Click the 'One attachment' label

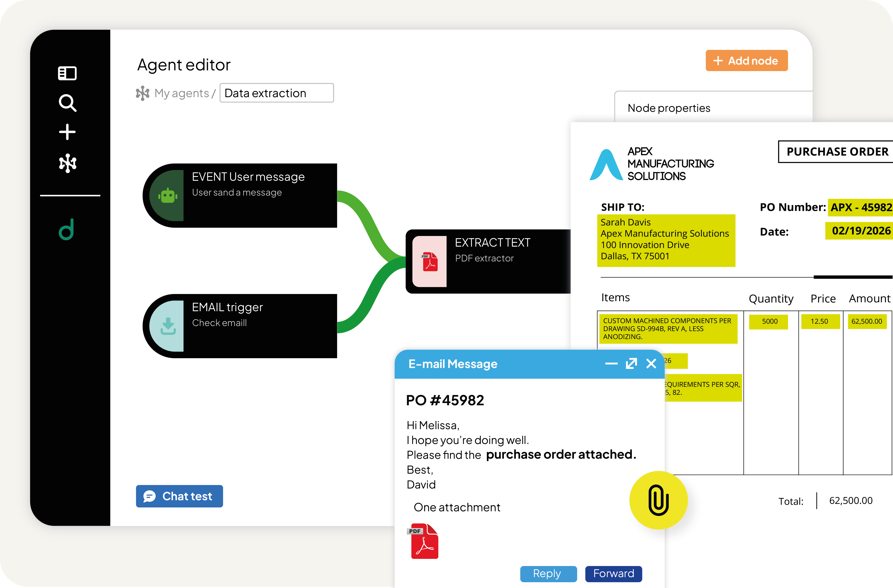(x=457, y=507)
